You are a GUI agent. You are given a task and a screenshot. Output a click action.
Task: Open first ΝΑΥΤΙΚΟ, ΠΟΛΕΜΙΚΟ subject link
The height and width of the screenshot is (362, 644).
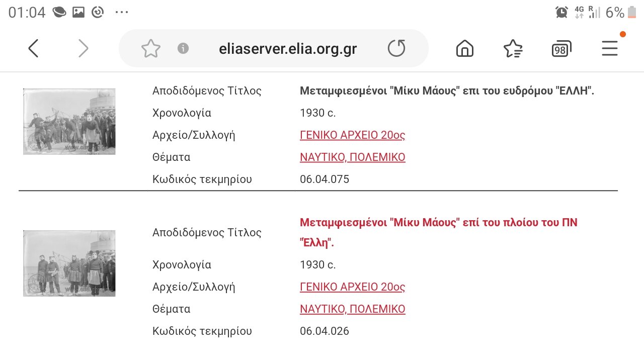353,157
